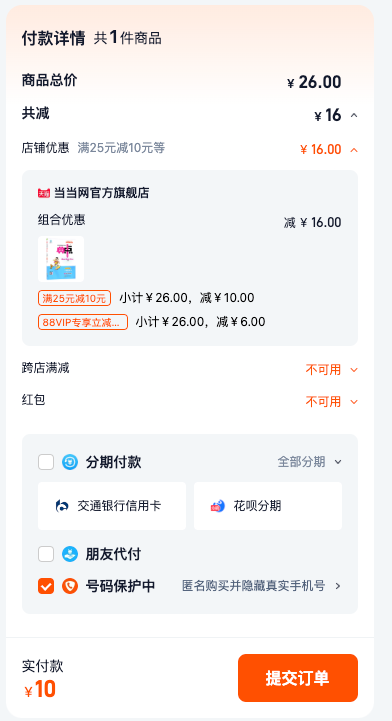The width and height of the screenshot is (392, 721).
Task: Click the installment payment circular icon
Action: pyautogui.click(x=70, y=462)
